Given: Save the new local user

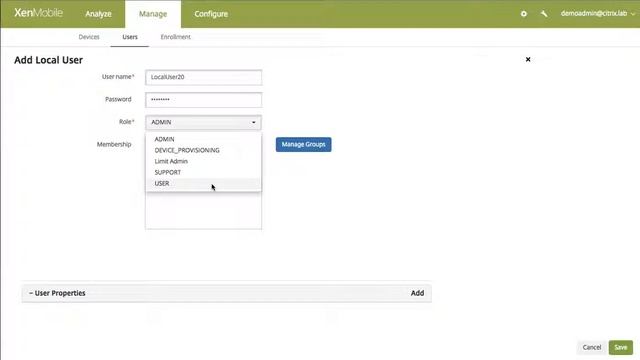Looking at the screenshot, I should click(620, 347).
